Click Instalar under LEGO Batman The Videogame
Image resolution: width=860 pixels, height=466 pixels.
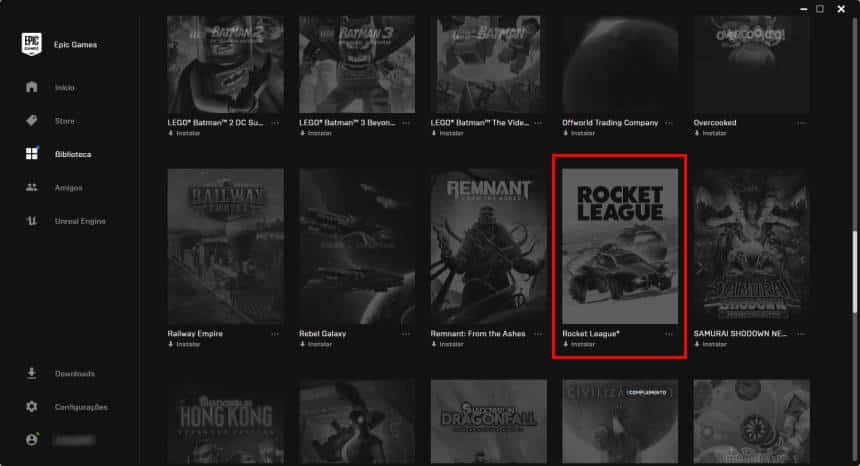point(448,133)
